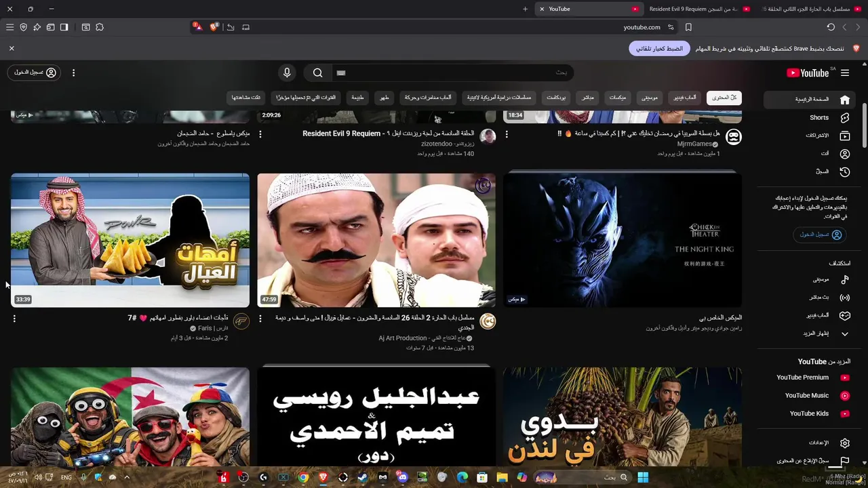The image size is (868, 488).
Task: Play باب الحارة episode 26 thumbnail
Action: pyautogui.click(x=376, y=240)
